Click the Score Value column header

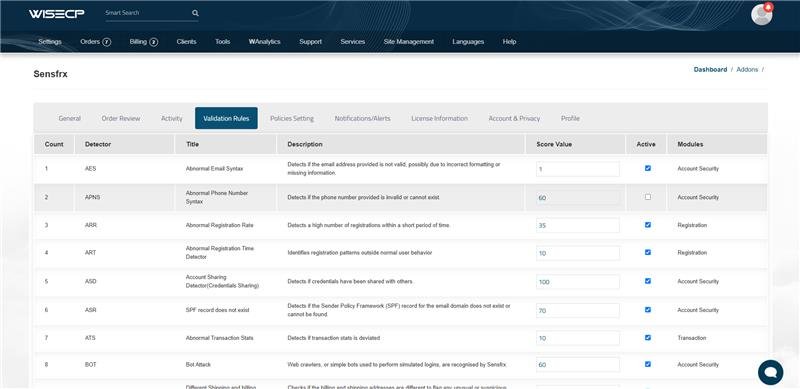[x=576, y=144]
